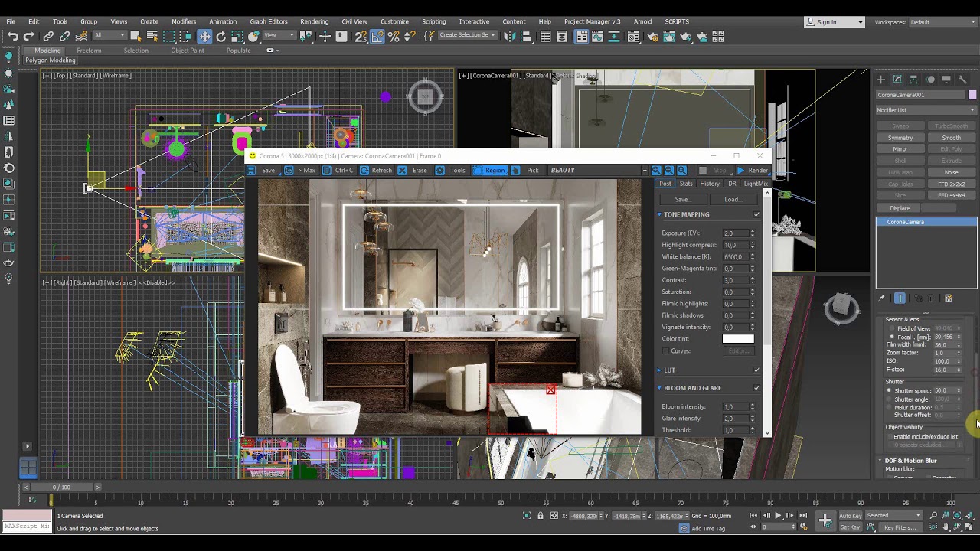Open the Utilities wrench tab in command panel

pos(963,80)
